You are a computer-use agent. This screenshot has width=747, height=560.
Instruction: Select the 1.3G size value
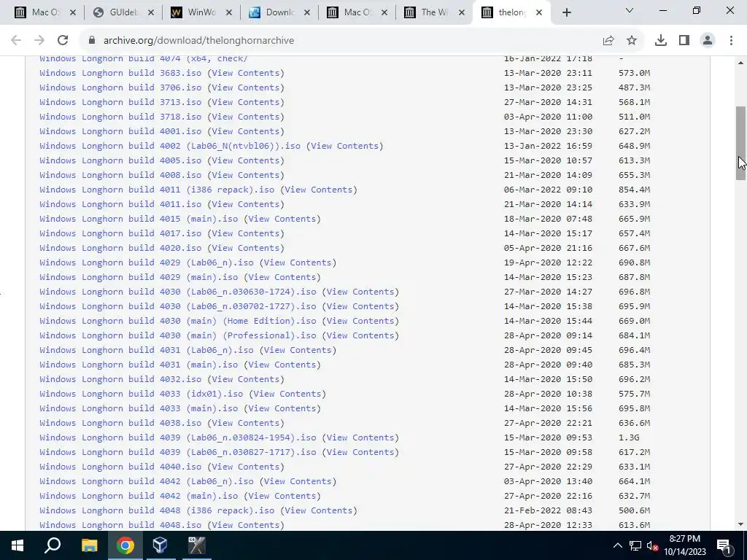[629, 437]
